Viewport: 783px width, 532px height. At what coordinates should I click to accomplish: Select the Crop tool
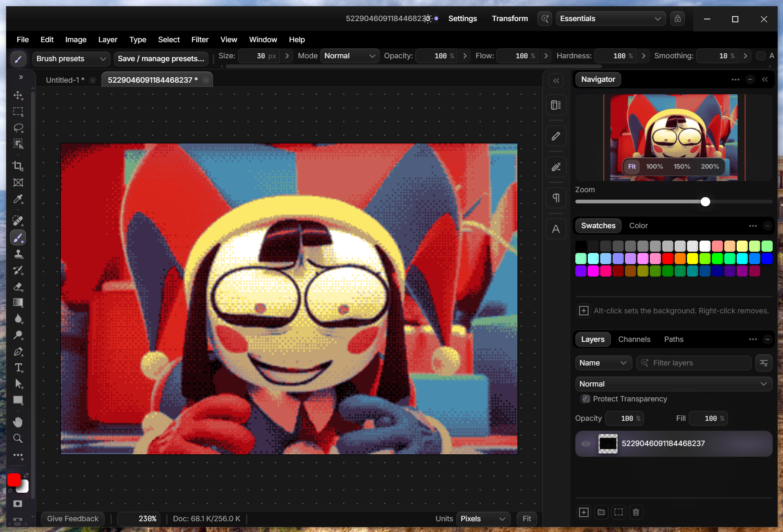(x=18, y=166)
